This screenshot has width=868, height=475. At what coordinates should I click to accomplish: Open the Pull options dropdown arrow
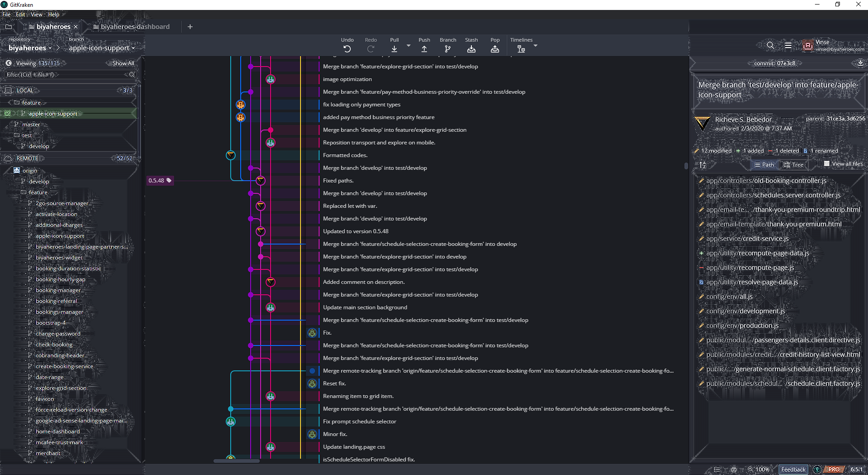click(408, 46)
